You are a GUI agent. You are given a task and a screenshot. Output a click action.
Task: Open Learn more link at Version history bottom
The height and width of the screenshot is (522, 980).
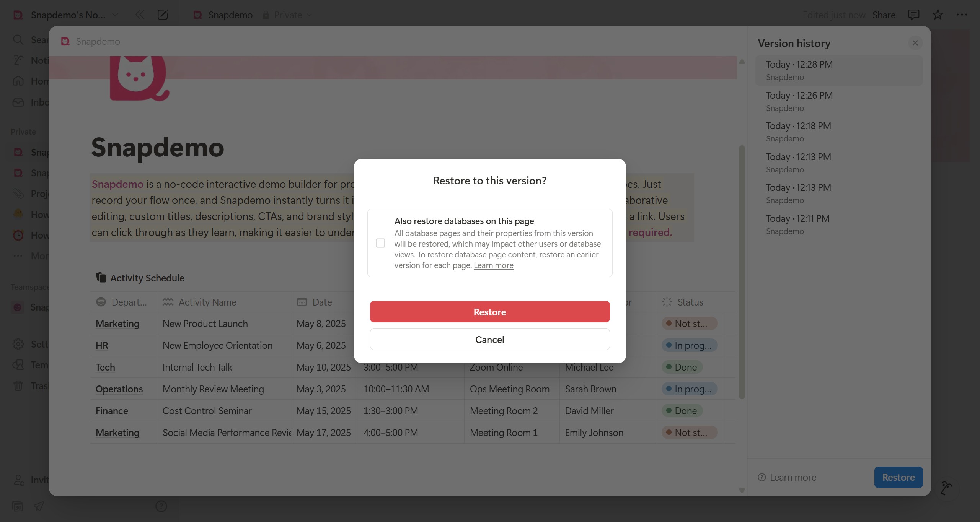pos(787,478)
